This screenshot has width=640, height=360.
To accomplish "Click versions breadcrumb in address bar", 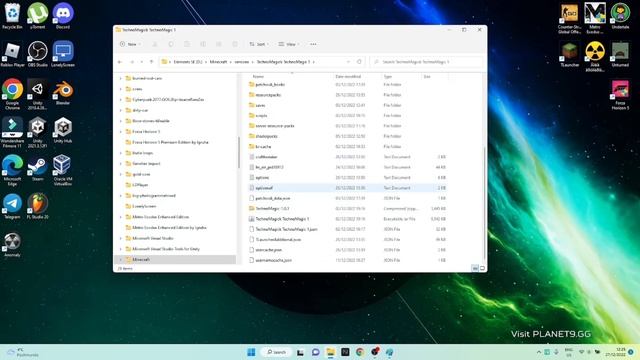I will 242,62.
